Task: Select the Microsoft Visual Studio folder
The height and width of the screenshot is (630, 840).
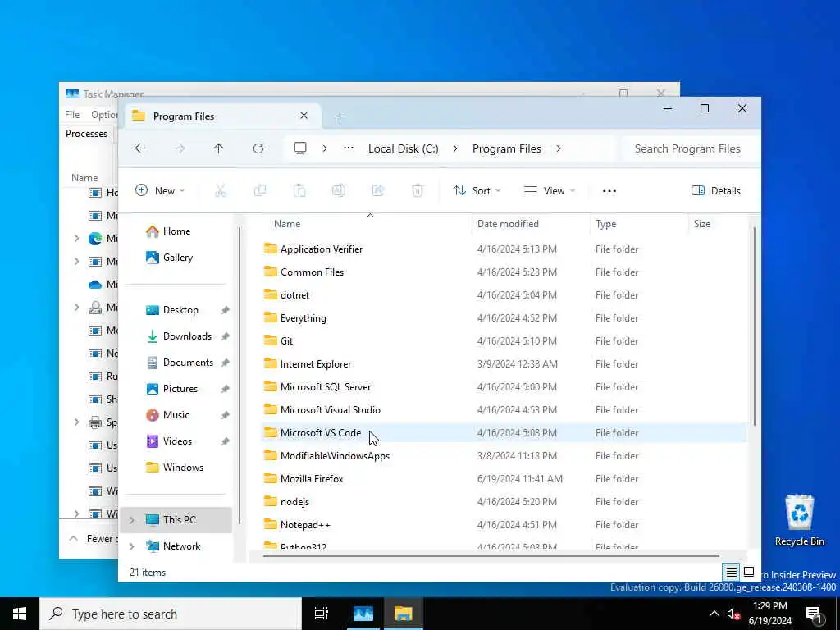Action: pos(504,410)
